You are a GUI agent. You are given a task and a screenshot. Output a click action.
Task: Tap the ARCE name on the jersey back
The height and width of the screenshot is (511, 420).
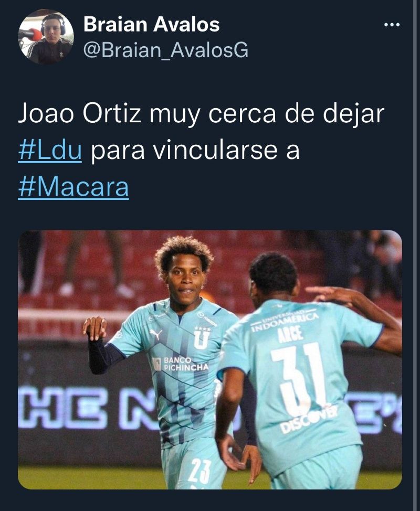pos(291,334)
